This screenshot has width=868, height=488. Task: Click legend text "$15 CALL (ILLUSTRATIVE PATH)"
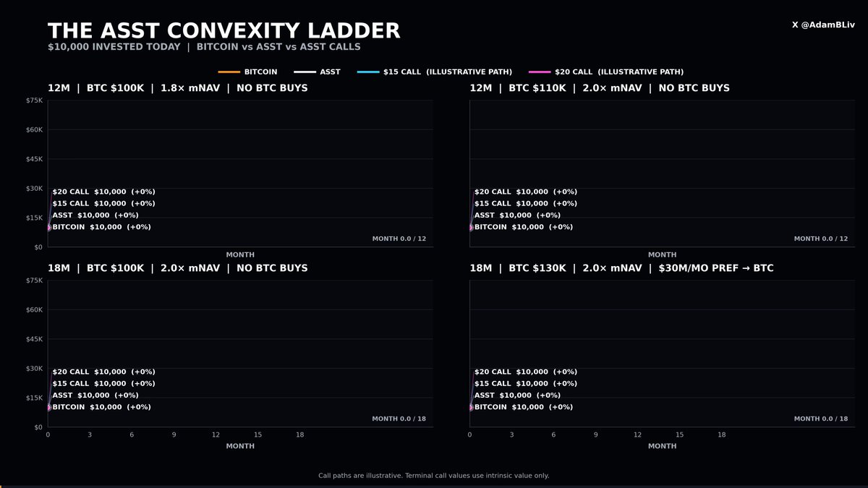point(448,72)
